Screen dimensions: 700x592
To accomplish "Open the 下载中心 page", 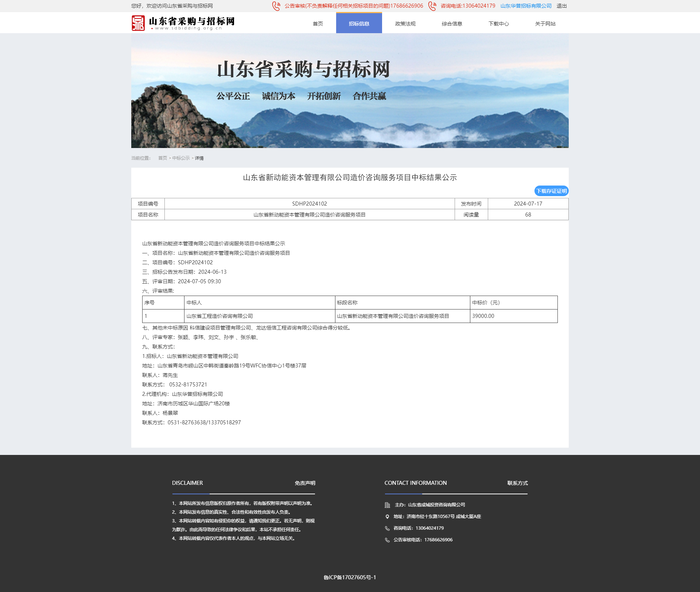I will 499,23.
